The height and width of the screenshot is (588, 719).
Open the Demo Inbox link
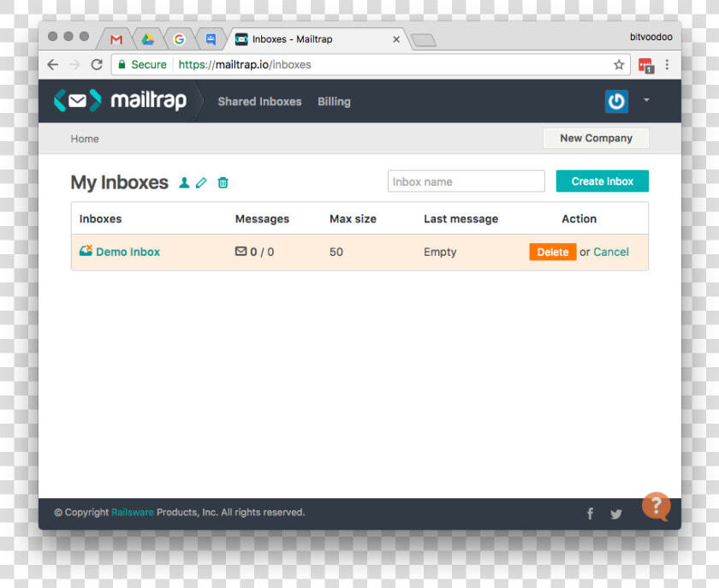point(128,252)
